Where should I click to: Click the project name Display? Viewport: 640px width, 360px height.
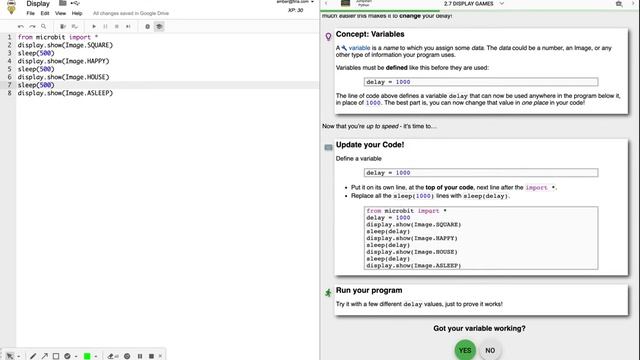(38, 4)
